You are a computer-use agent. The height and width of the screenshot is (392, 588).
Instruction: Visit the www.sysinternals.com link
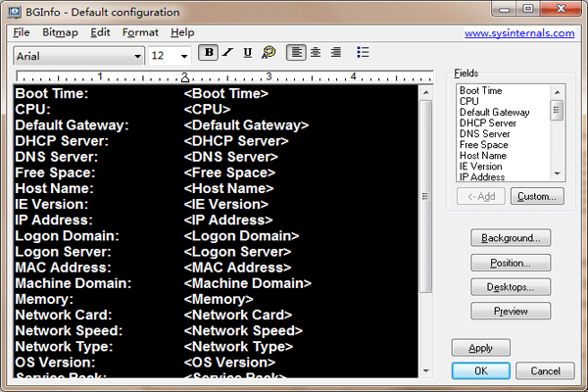click(518, 32)
